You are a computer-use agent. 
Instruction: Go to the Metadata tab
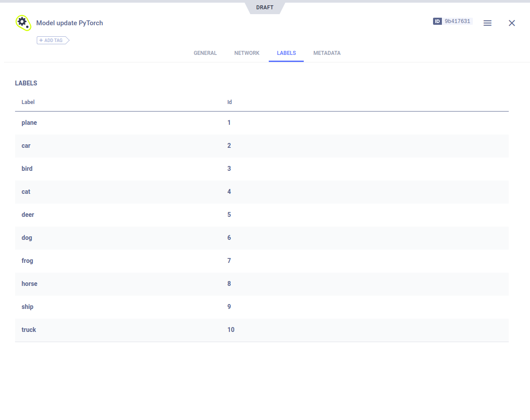click(327, 53)
